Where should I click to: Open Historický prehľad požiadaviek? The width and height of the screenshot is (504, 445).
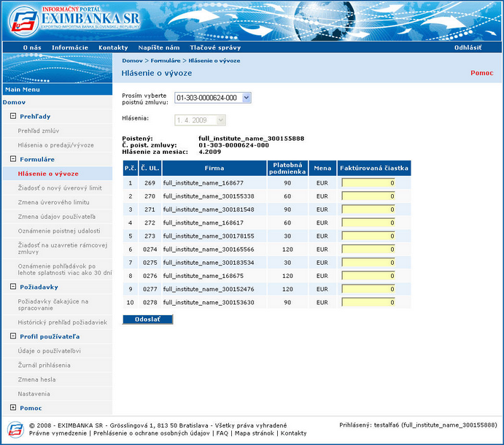tap(62, 322)
